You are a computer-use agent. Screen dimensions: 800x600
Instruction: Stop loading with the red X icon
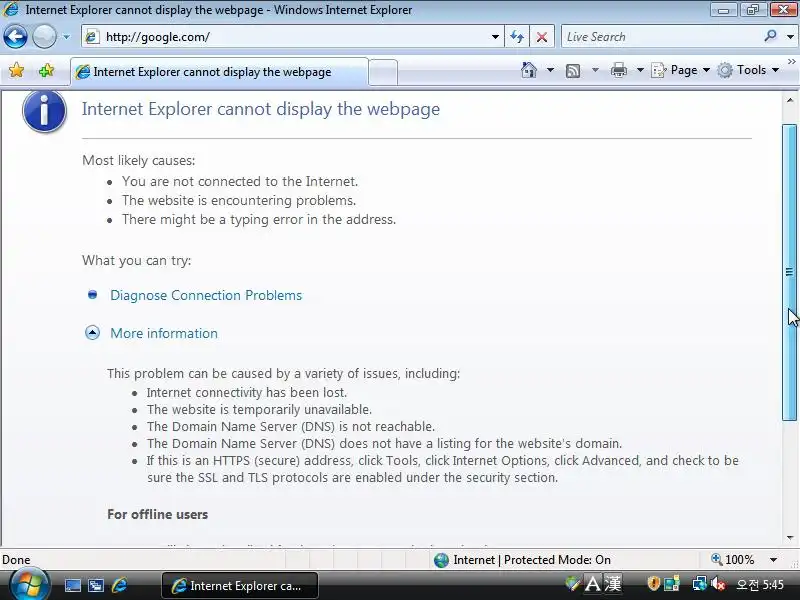click(542, 37)
